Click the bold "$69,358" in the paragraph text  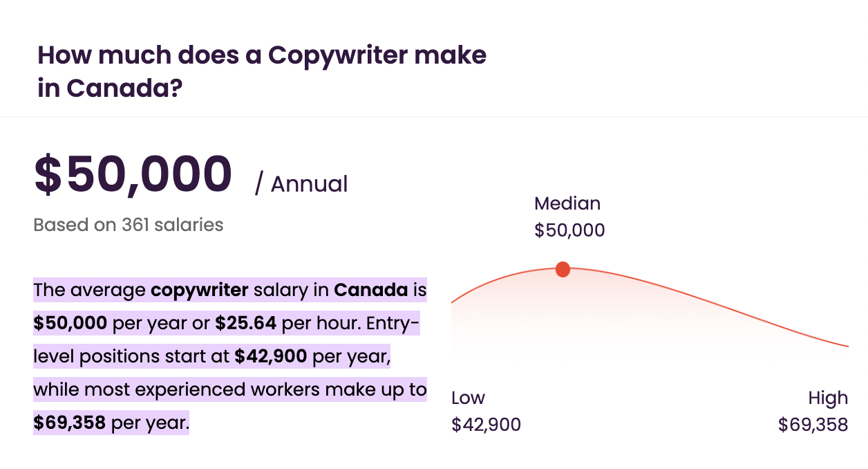click(x=70, y=423)
